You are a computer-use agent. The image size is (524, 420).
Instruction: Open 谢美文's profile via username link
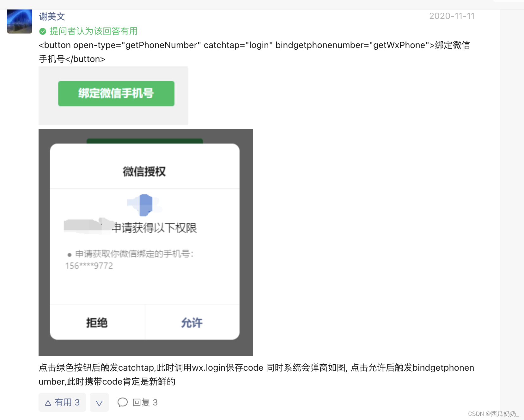[x=52, y=16]
